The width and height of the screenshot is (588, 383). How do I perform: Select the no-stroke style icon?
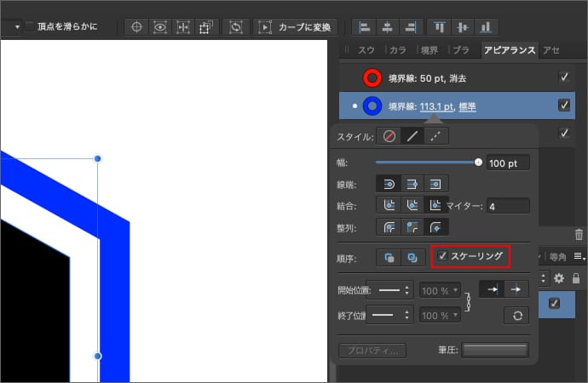tap(389, 136)
